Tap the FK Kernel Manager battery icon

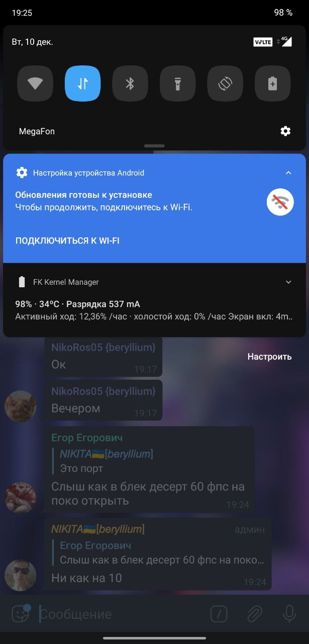coord(22,282)
